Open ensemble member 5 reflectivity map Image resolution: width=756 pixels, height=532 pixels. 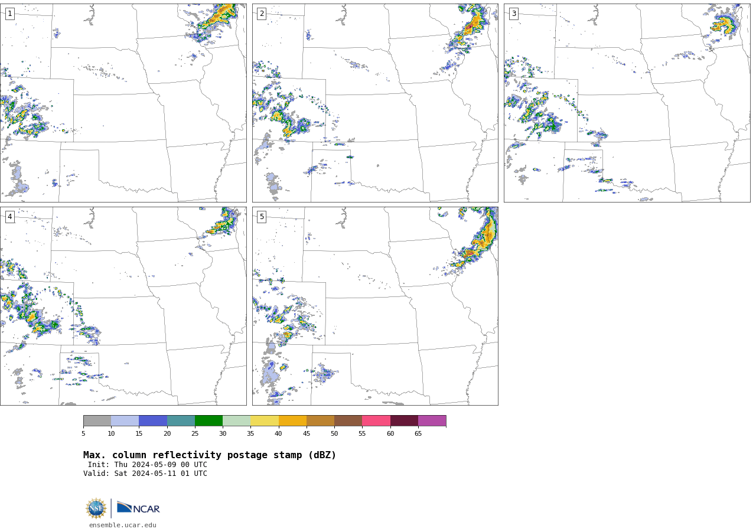tap(375, 306)
